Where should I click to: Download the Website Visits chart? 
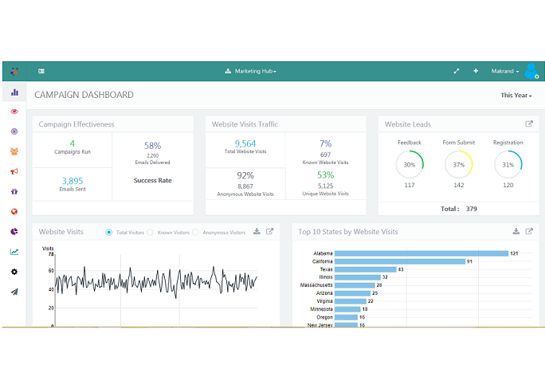click(x=257, y=232)
